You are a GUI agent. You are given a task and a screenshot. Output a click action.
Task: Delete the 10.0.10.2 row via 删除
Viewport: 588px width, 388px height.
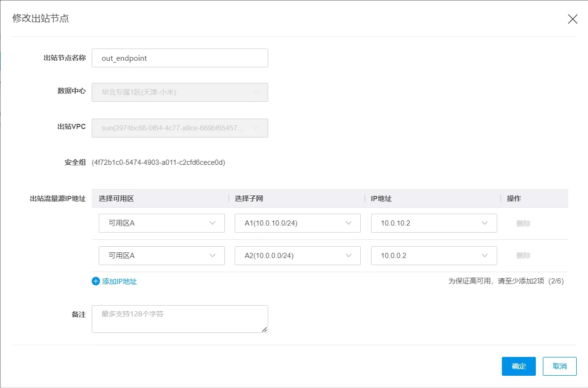(523, 224)
